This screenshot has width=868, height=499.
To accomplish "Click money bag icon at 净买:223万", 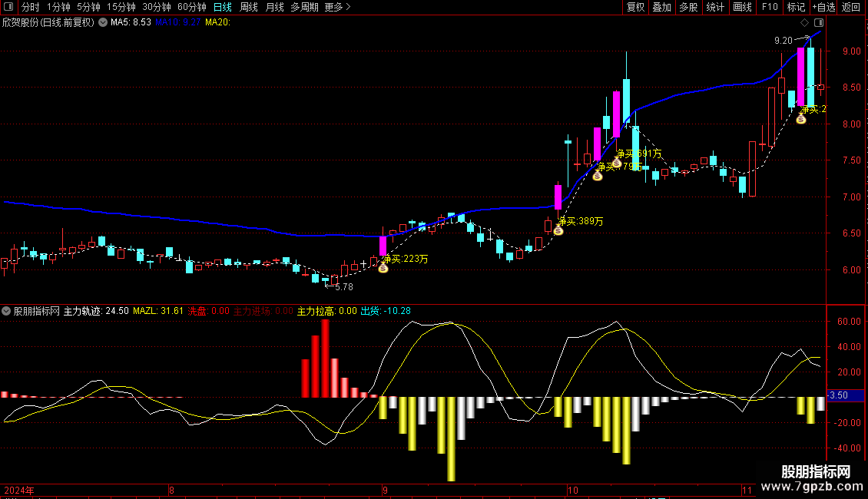I will click(x=383, y=268).
